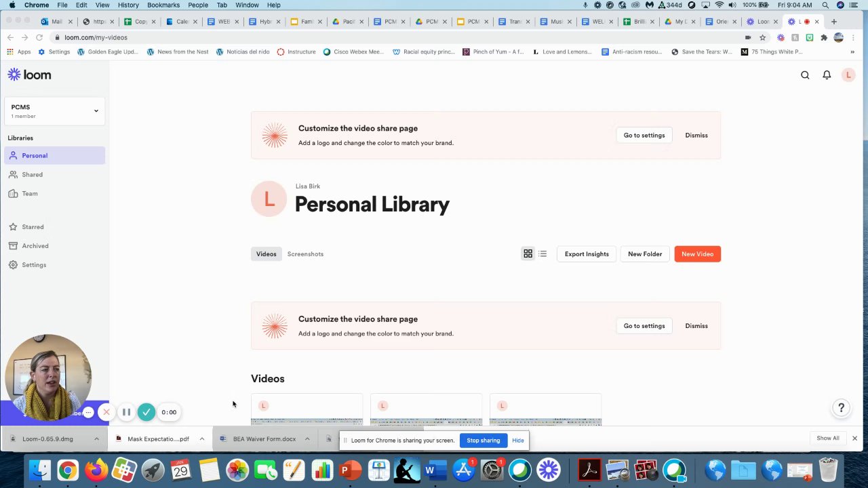The image size is (868, 488).
Task: Open the Trash in the Dock
Action: [x=828, y=470]
